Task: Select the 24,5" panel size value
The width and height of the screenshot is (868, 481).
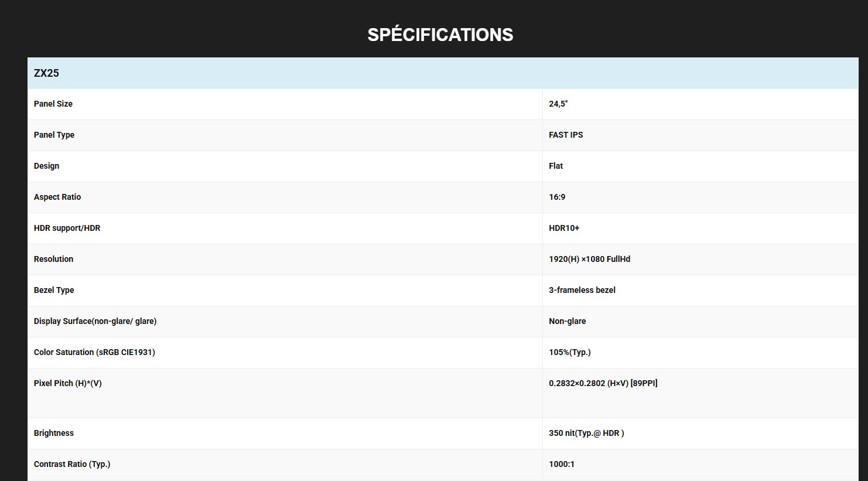Action: tap(558, 104)
